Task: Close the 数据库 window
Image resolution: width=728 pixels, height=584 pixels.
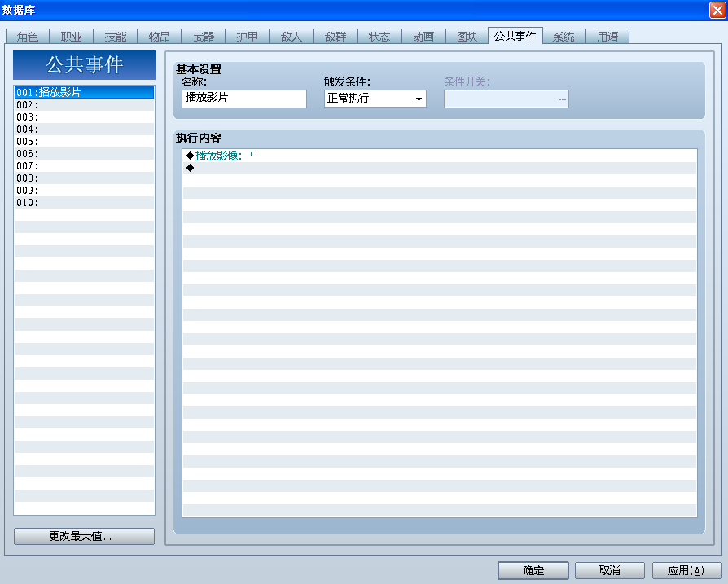Action: (x=717, y=10)
